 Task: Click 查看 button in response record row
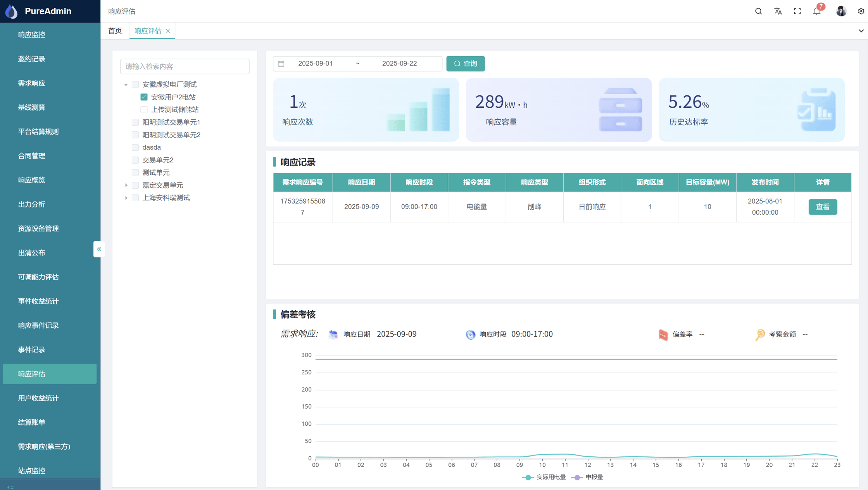point(822,207)
